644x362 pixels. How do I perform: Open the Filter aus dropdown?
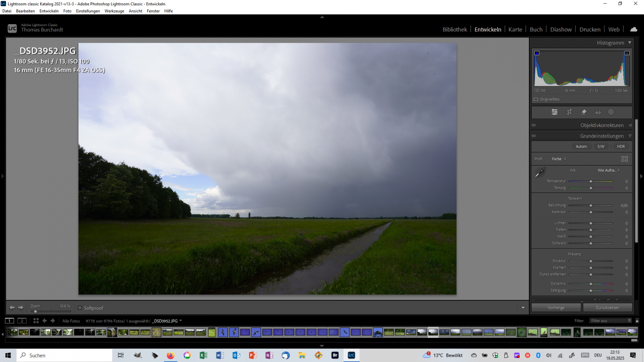[610, 321]
